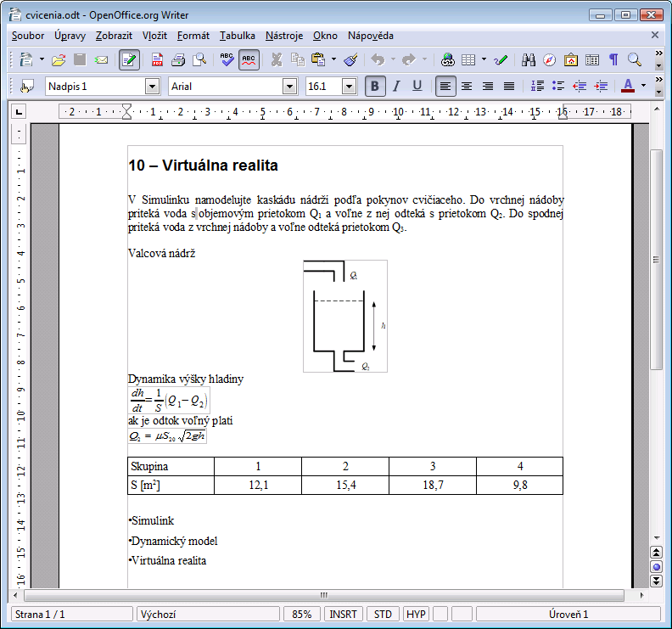The height and width of the screenshot is (629, 672).
Task: Open the Soubor menu
Action: coord(28,36)
